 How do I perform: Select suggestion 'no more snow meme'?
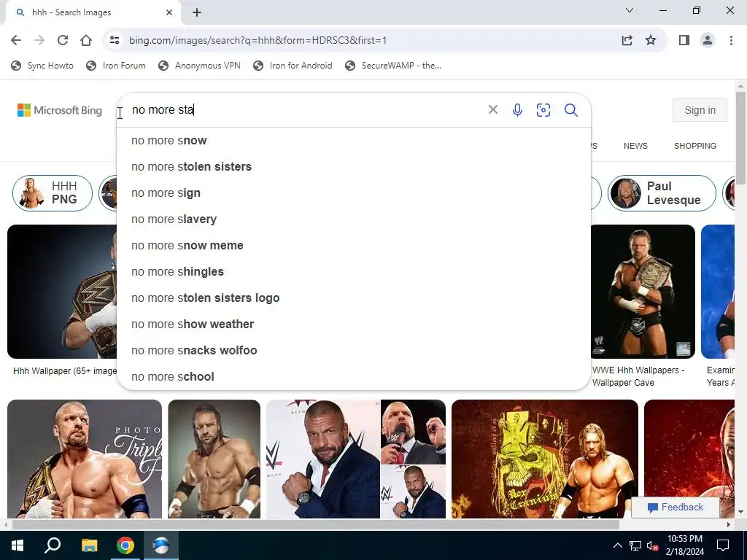point(354,245)
